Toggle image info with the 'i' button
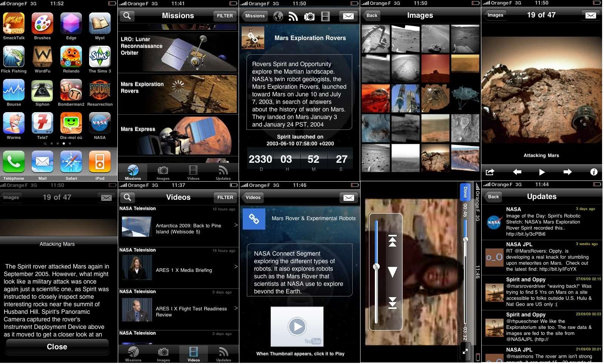This screenshot has height=364, width=604. click(x=593, y=172)
